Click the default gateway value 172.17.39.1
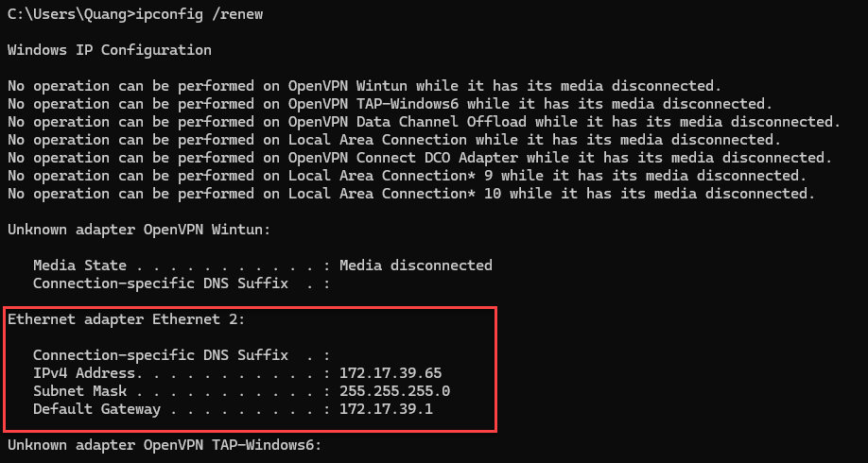 (386, 409)
